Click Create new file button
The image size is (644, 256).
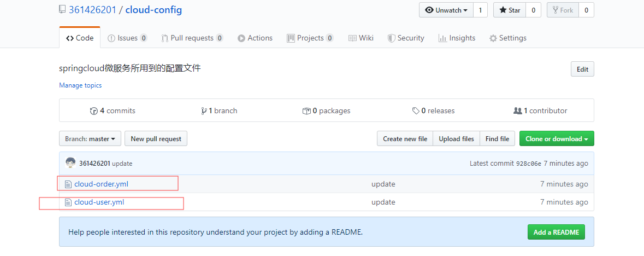point(405,139)
